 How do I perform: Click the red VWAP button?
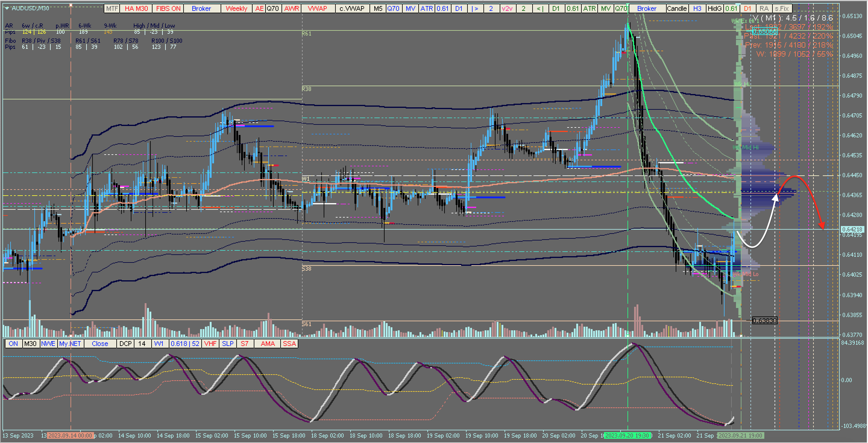pos(317,8)
